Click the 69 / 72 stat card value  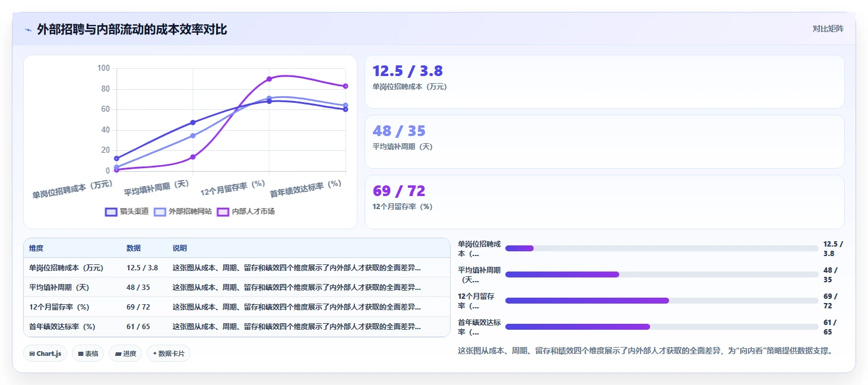(399, 191)
